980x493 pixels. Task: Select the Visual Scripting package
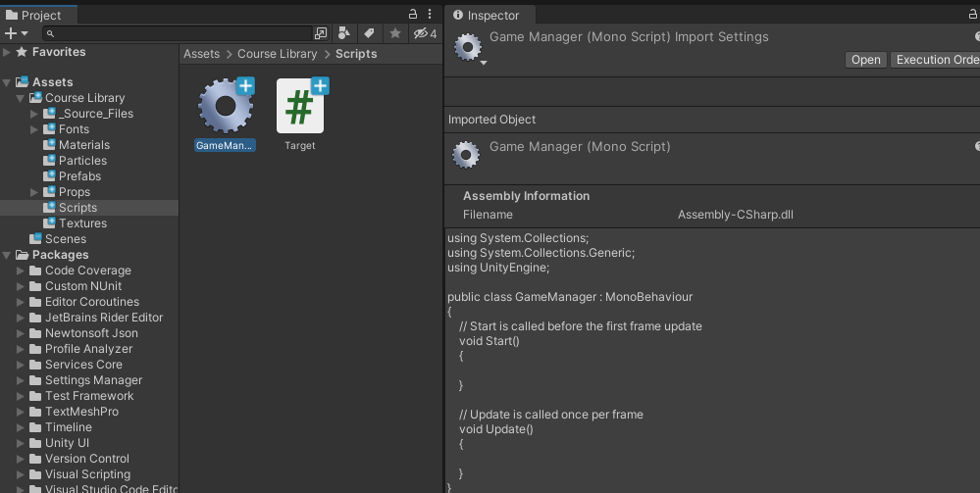tap(89, 473)
